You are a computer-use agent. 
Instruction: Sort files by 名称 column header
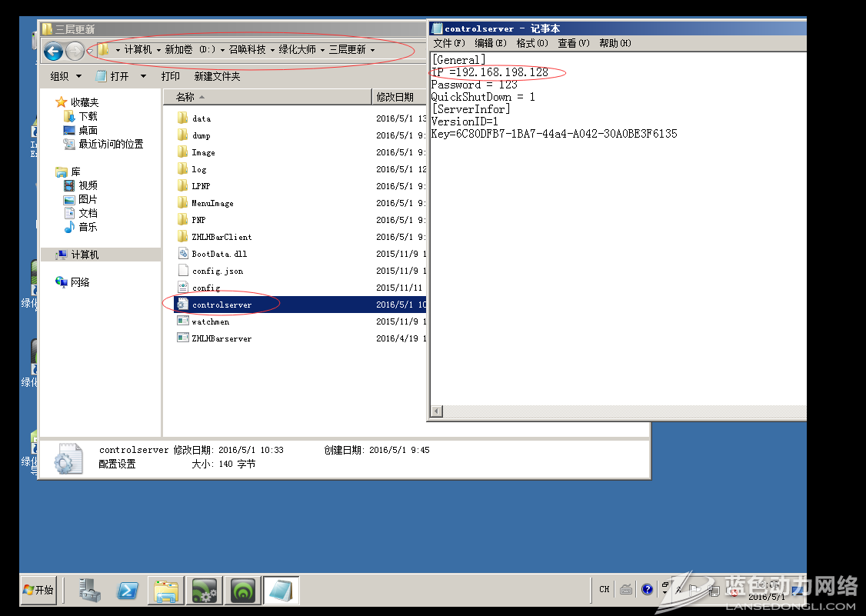click(185, 97)
